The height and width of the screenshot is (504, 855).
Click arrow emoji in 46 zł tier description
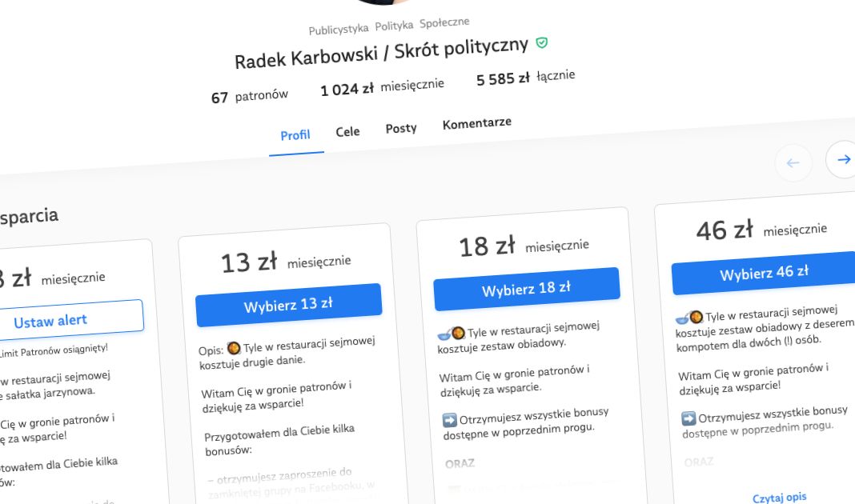coord(688,418)
